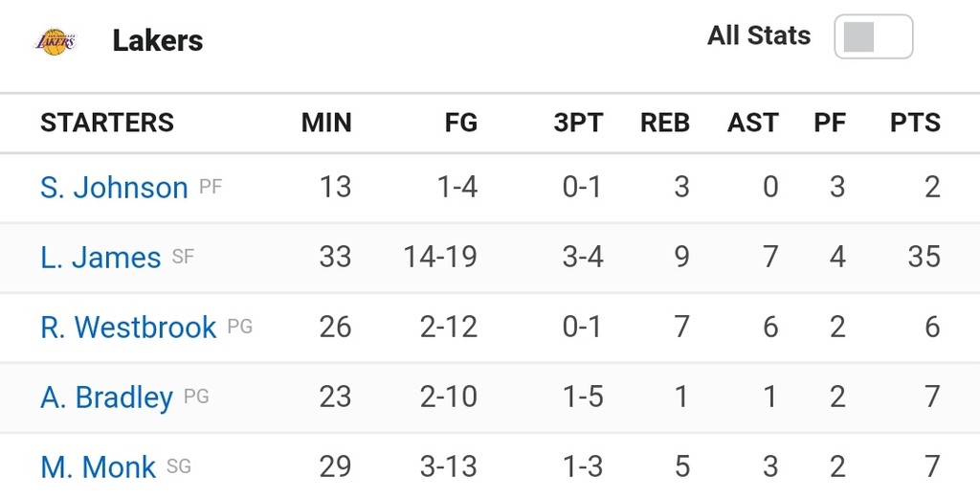This screenshot has width=980, height=499.
Task: Open S. Johnson player profile
Action: 114,187
